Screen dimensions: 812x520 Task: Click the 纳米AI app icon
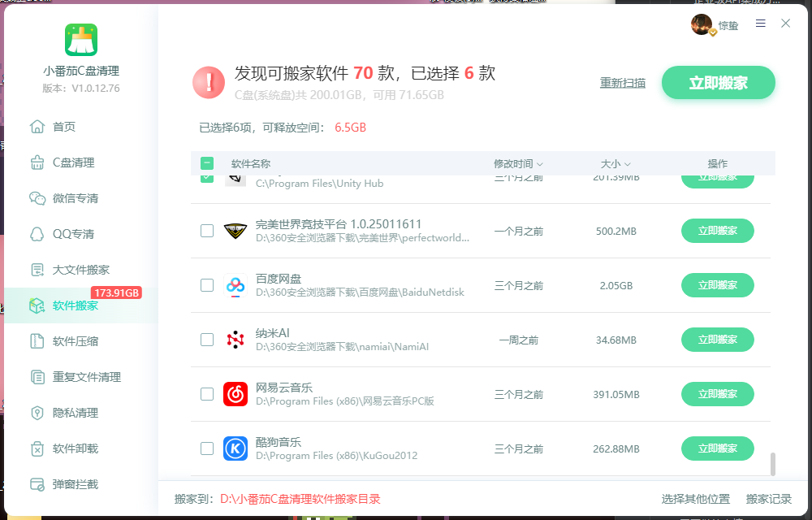(x=235, y=340)
